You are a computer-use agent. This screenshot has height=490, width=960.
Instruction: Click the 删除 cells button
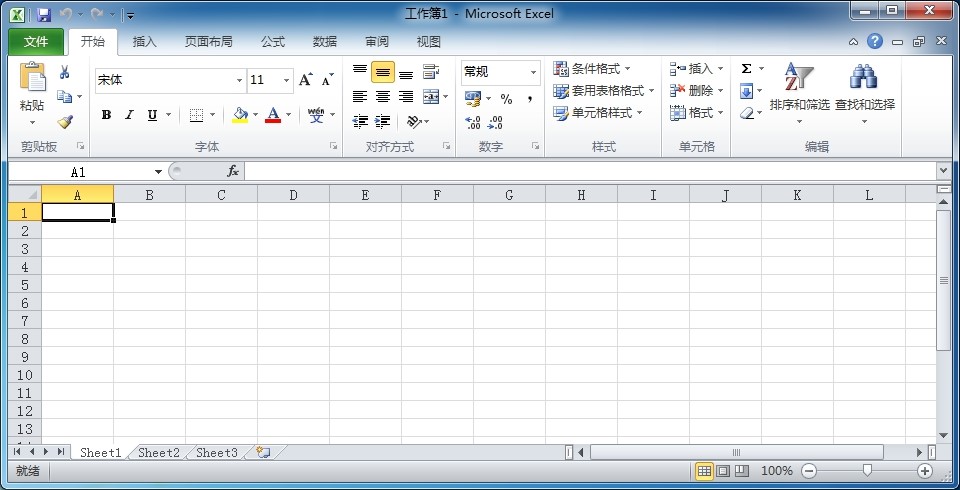pos(697,91)
